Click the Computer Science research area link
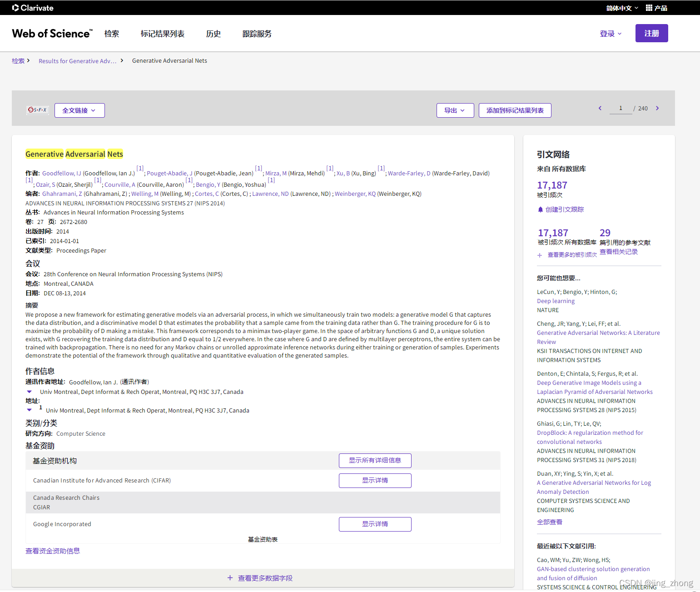 pyautogui.click(x=81, y=433)
